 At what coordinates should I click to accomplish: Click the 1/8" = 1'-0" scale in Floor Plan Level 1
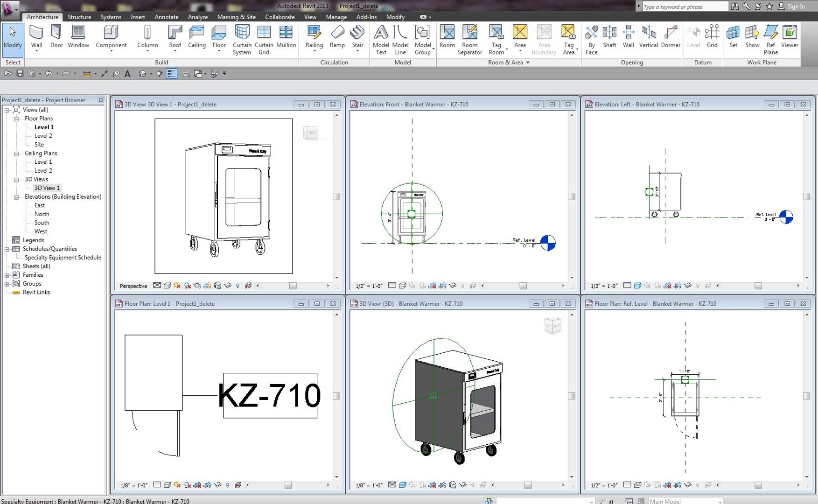tap(134, 485)
